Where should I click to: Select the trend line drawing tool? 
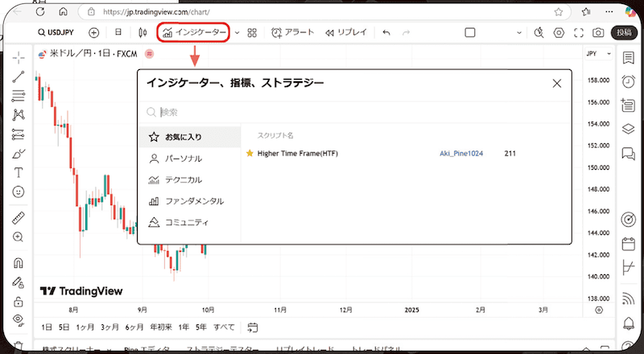(19, 77)
